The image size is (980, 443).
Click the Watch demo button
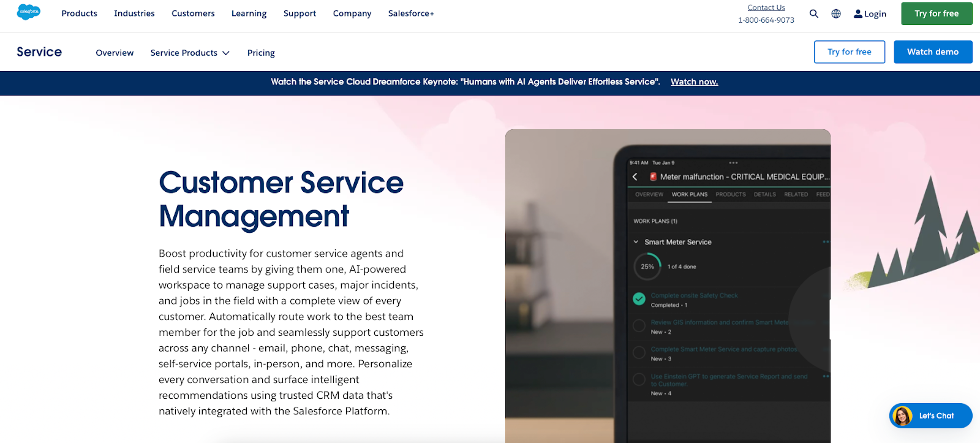point(933,52)
